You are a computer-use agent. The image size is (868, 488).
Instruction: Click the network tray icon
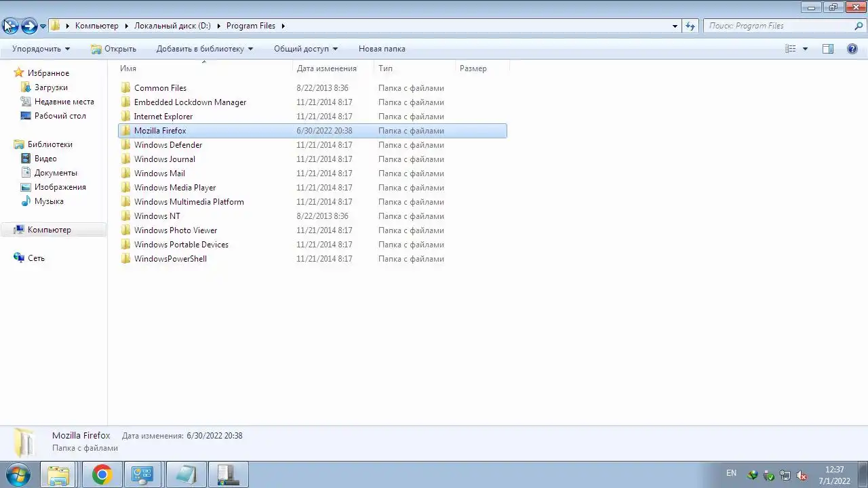(785, 475)
